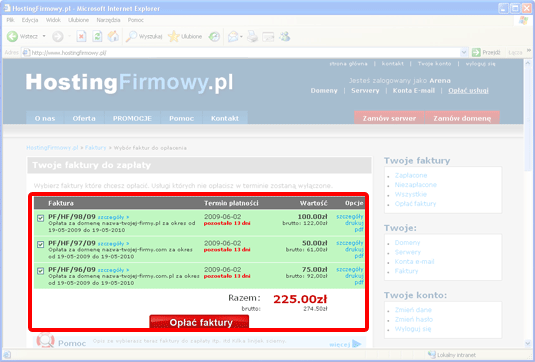Uncheck invoice PF/HF/98/09 checkbox
535x362 pixels.
(x=41, y=218)
